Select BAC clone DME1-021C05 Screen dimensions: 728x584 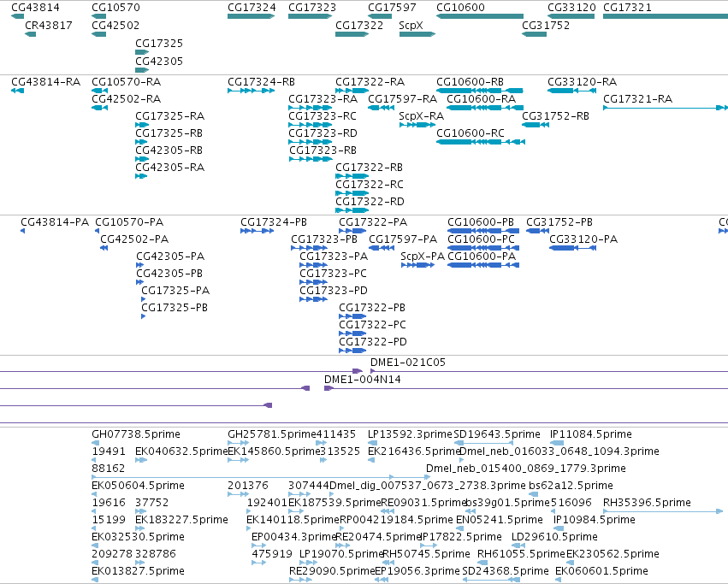coord(408,363)
